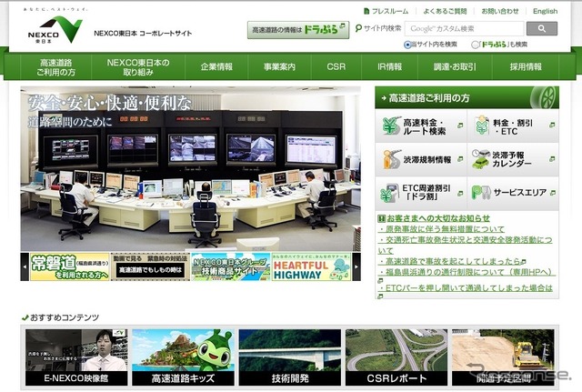The image size is (582, 392).
Task: Open the 福島県浜通りの通行制限について link
Action: pos(467,272)
